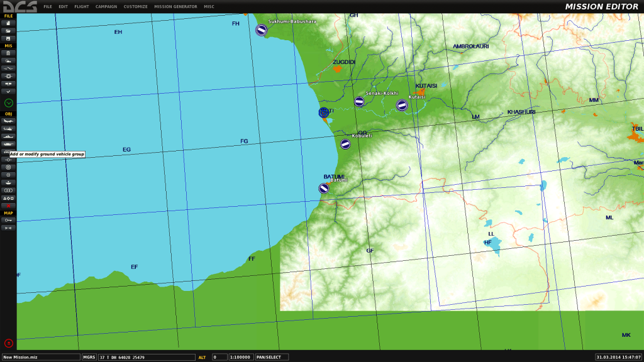Image resolution: width=644 pixels, height=362 pixels.
Task: Click the red exit button bottom-left
Action: click(x=8, y=343)
